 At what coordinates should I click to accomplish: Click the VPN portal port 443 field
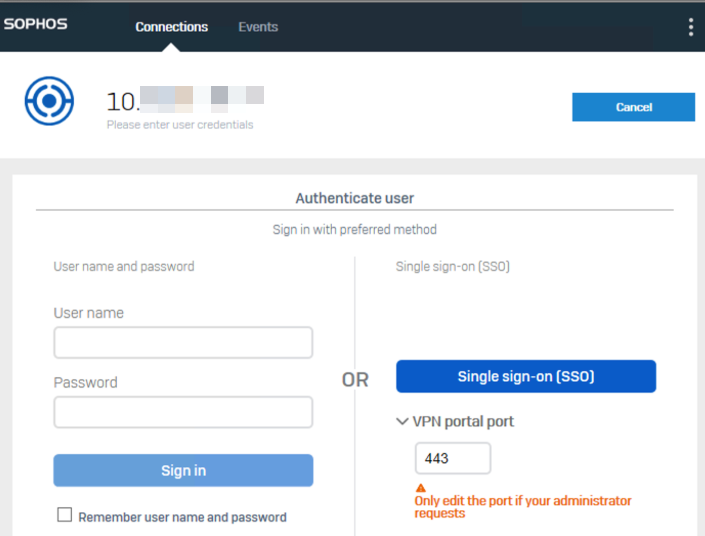coord(452,458)
